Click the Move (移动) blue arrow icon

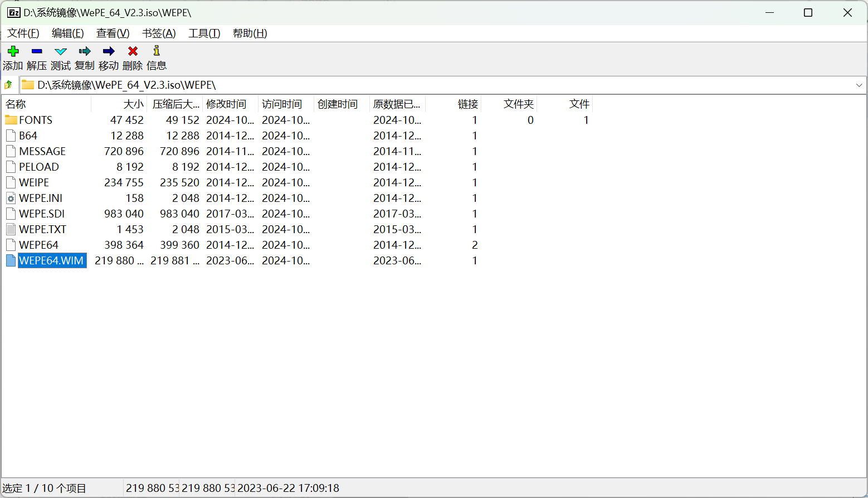click(x=109, y=51)
